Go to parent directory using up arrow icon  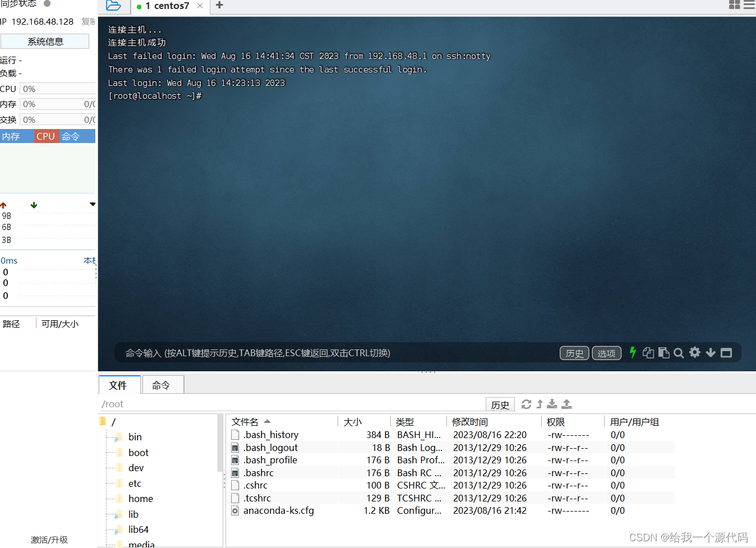coord(540,404)
